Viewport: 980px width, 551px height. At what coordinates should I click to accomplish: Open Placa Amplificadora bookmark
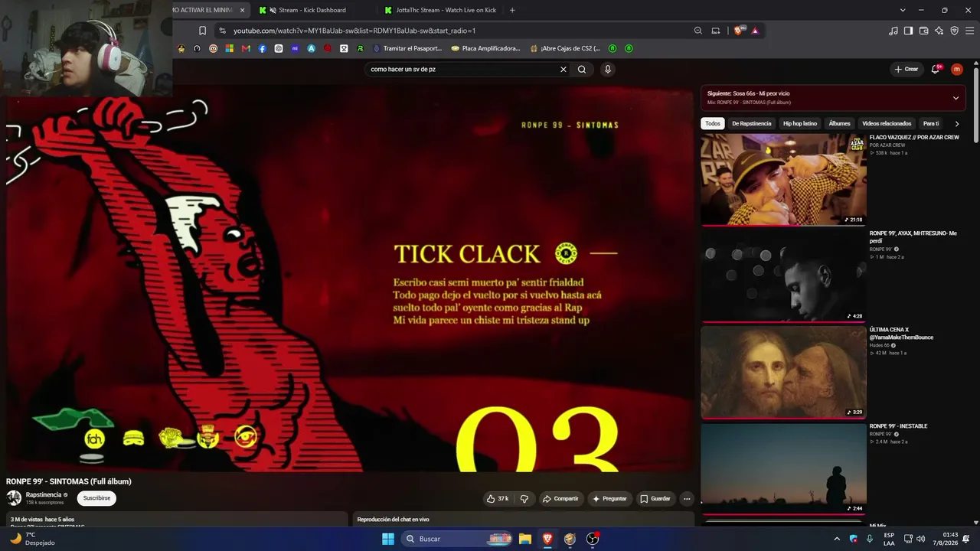[485, 48]
